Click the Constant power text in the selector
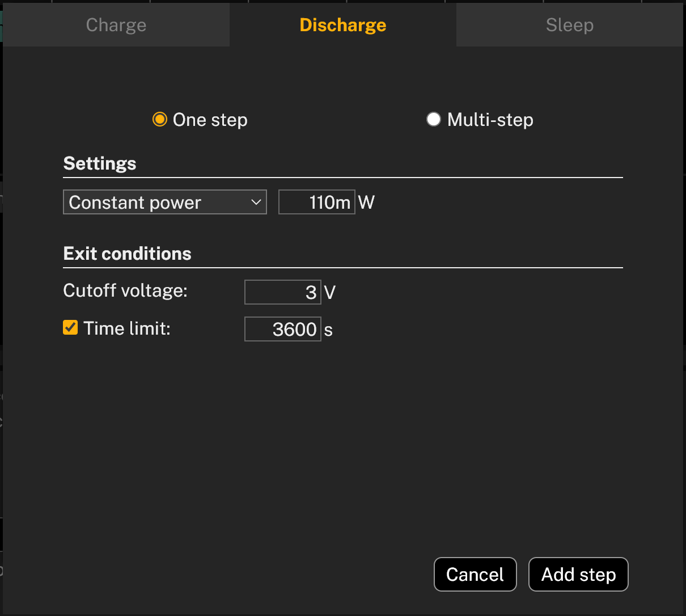Image resolution: width=686 pixels, height=616 pixels. tap(134, 202)
